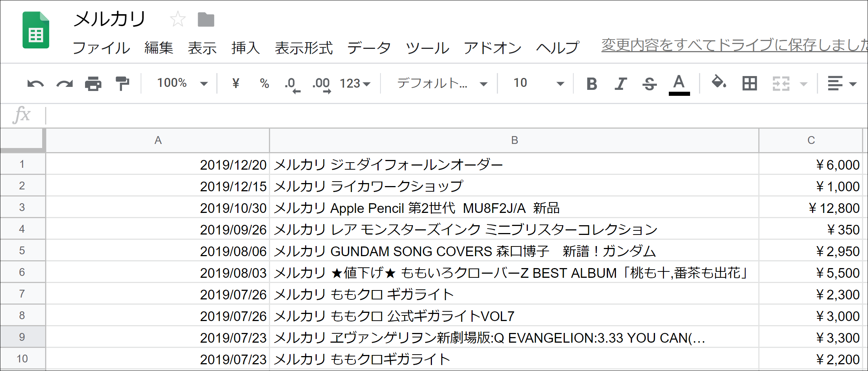Screen dimensions: 868x371
Task: Open the horizontal align dropdown
Action: pos(842,84)
